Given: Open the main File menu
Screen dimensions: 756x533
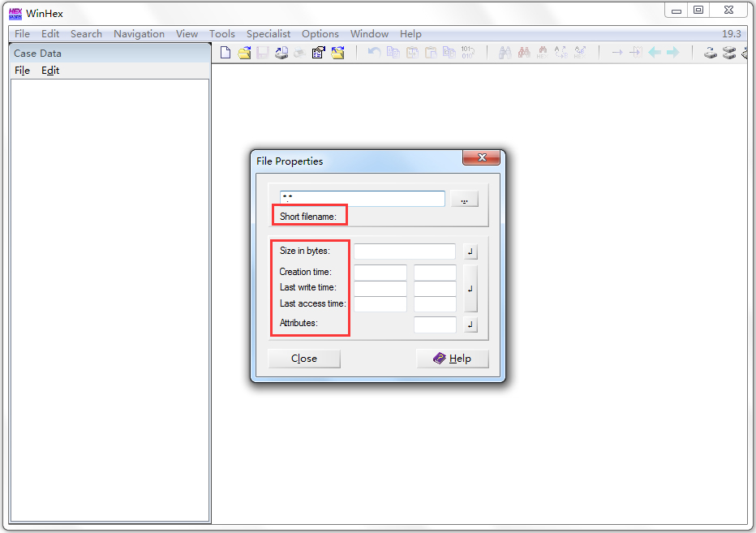Looking at the screenshot, I should click(x=22, y=34).
